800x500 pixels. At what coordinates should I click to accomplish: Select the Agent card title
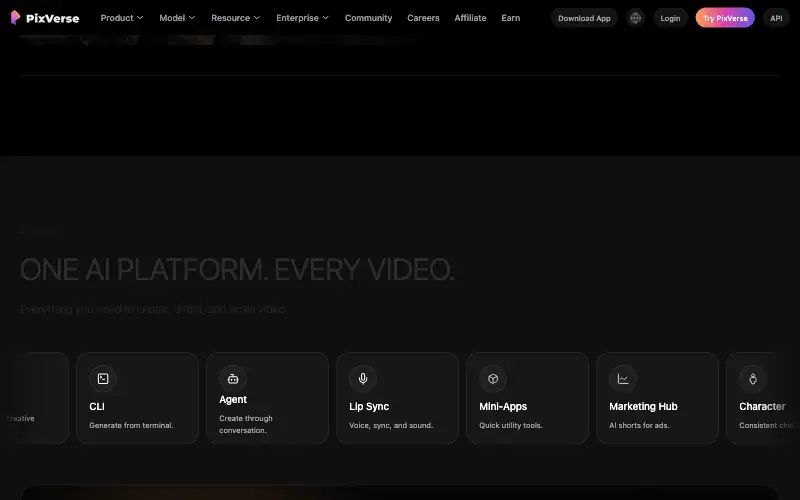233,399
